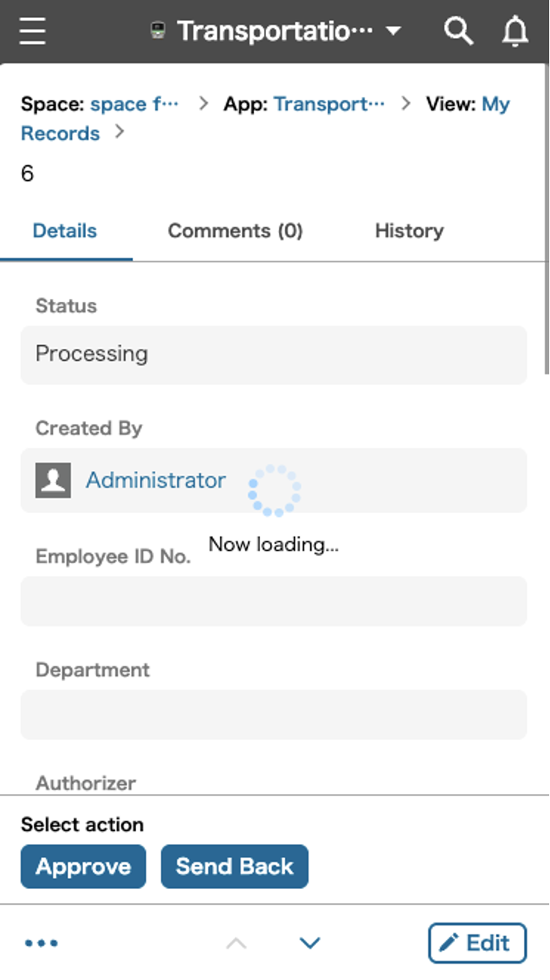Approve the transportation request
The image size is (550, 980).
[x=82, y=866]
